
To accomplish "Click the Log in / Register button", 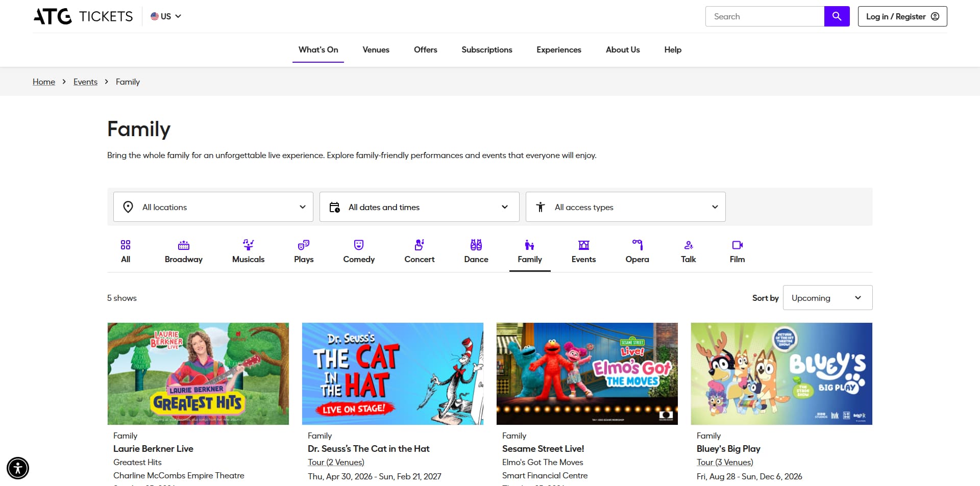I will click(x=902, y=16).
